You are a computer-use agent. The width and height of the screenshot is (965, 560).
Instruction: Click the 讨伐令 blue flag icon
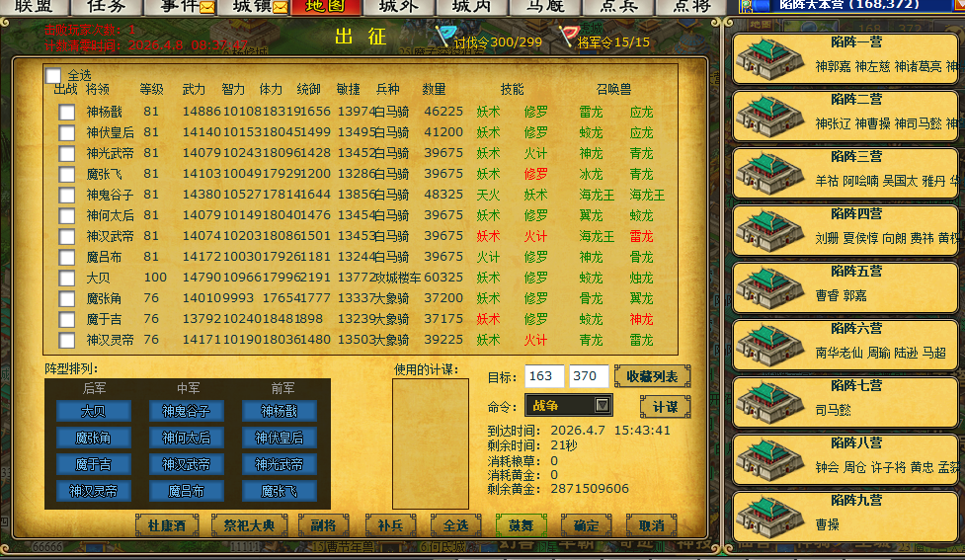[443, 38]
